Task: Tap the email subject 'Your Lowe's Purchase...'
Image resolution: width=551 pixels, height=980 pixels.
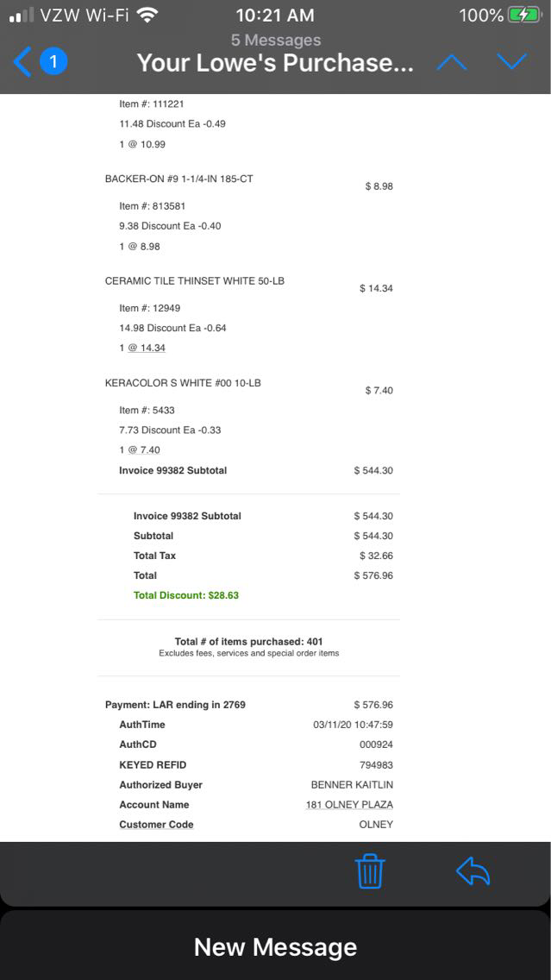Action: coord(275,63)
